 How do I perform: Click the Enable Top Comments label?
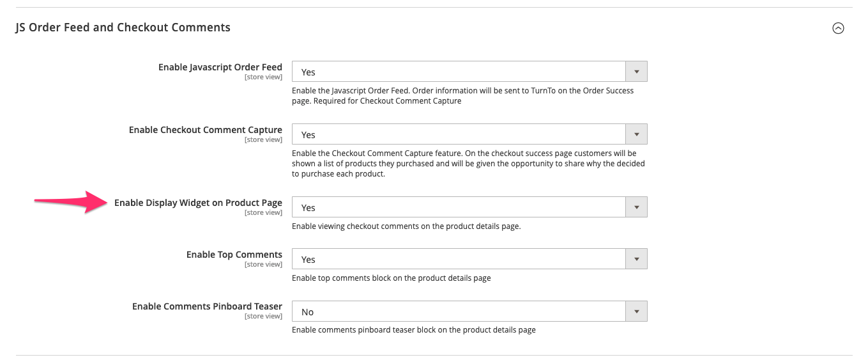point(234,255)
